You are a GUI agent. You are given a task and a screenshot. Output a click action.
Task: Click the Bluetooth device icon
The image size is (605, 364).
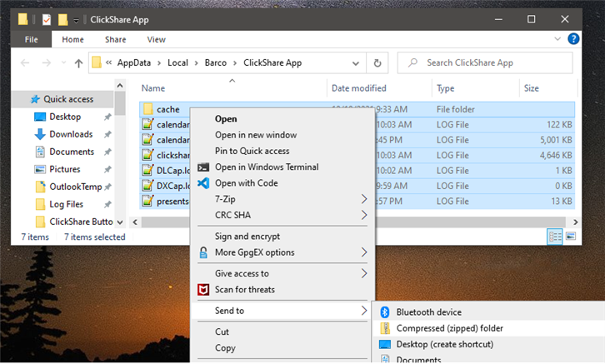[385, 312]
